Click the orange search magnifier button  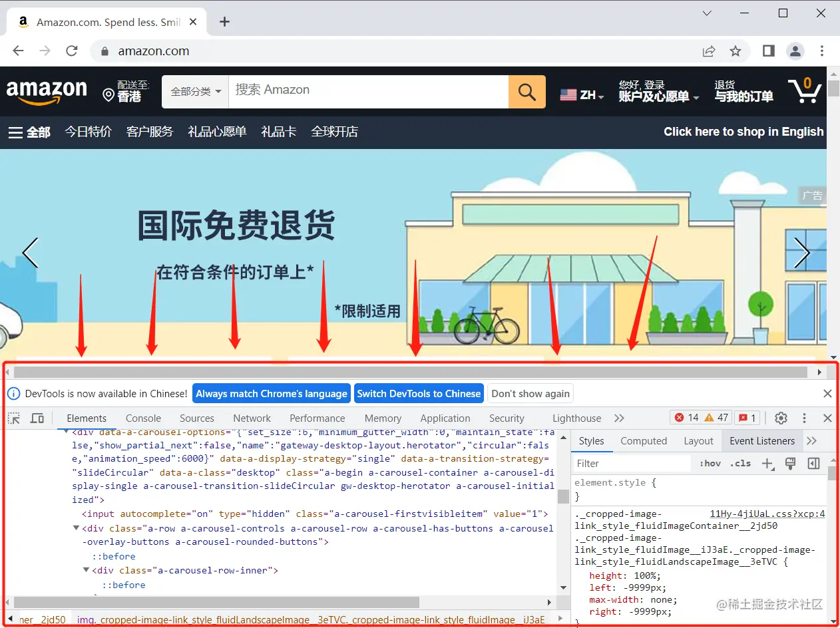tap(527, 92)
